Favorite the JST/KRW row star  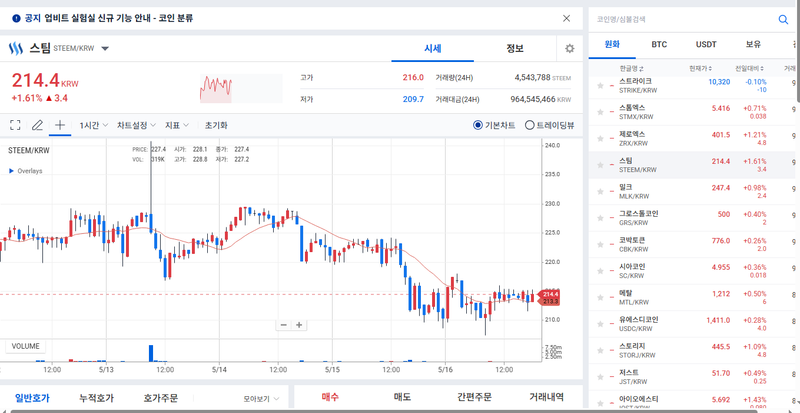(x=601, y=377)
